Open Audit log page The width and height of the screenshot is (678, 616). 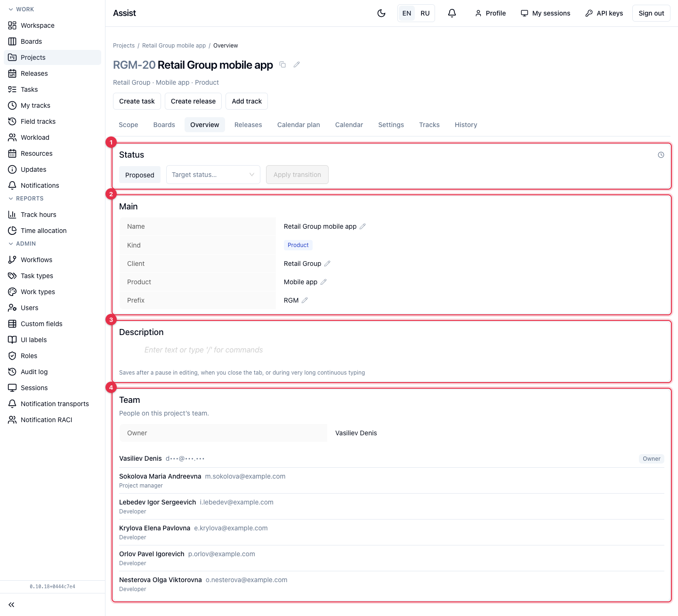[52, 372]
